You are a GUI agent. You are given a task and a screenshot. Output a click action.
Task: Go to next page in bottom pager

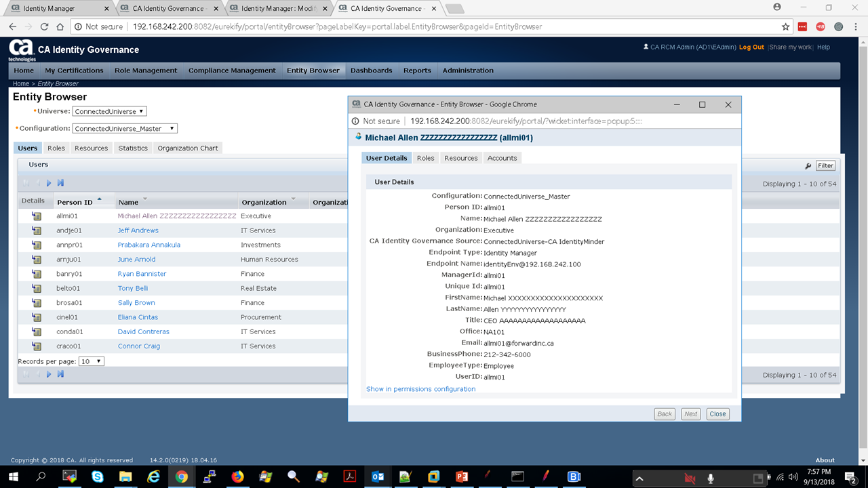[x=49, y=374]
